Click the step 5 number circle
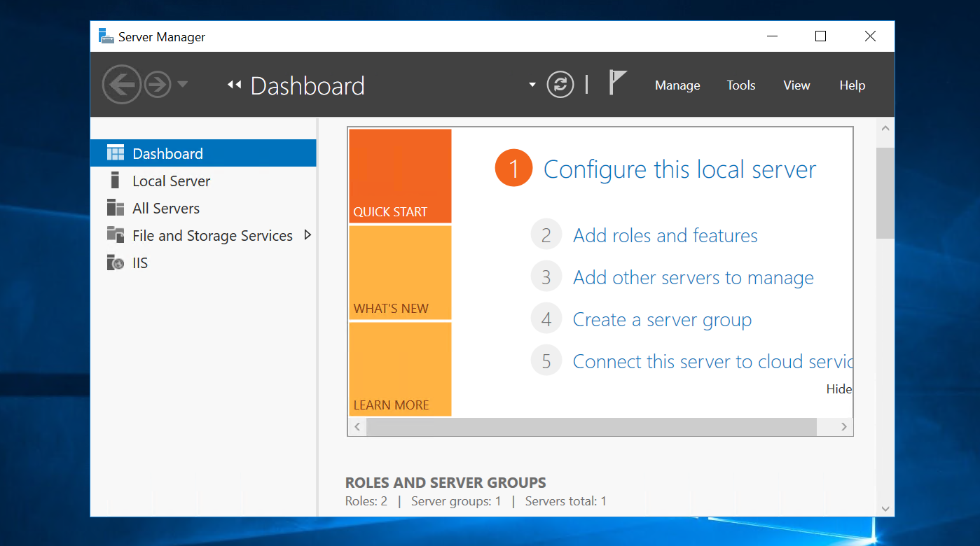 546,361
